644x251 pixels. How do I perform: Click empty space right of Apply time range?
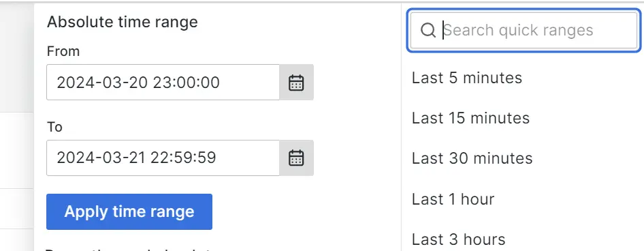(304, 211)
